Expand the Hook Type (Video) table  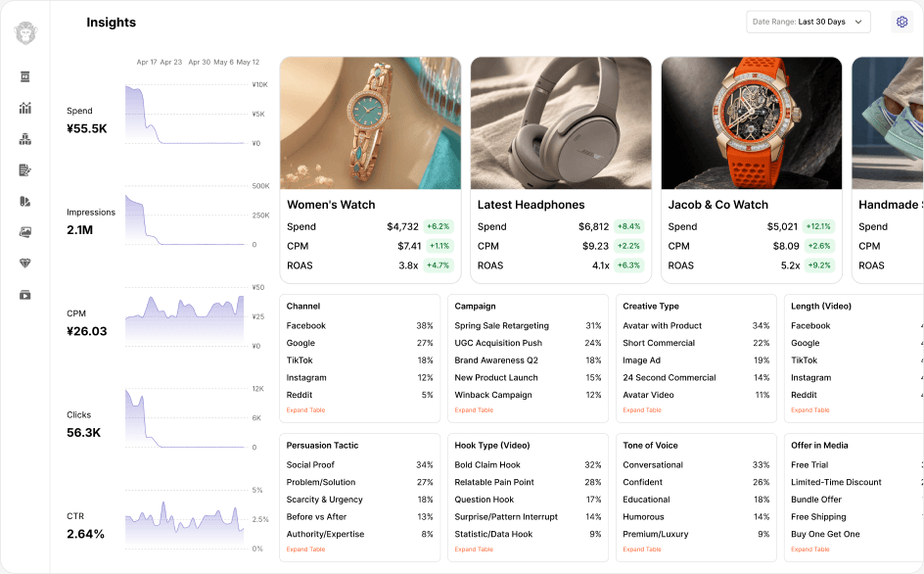click(x=474, y=550)
